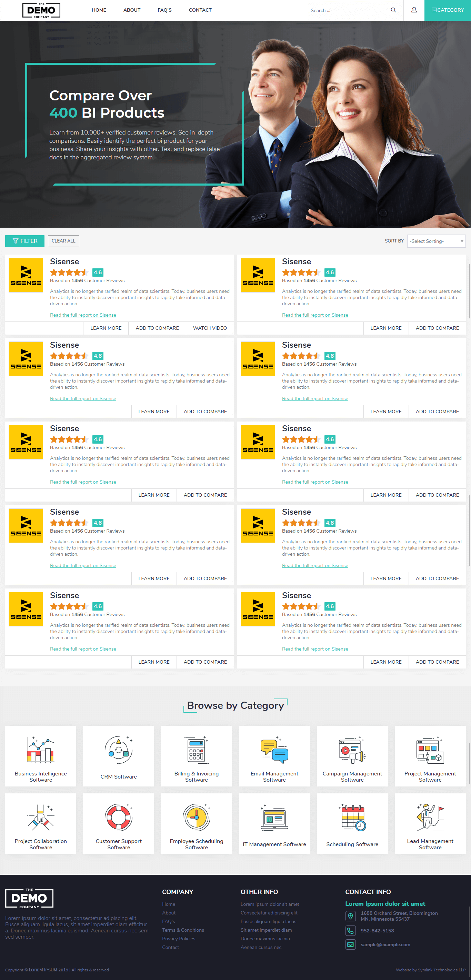Viewport: 471px width, 980px height.
Task: Click the Search input field
Action: point(349,10)
